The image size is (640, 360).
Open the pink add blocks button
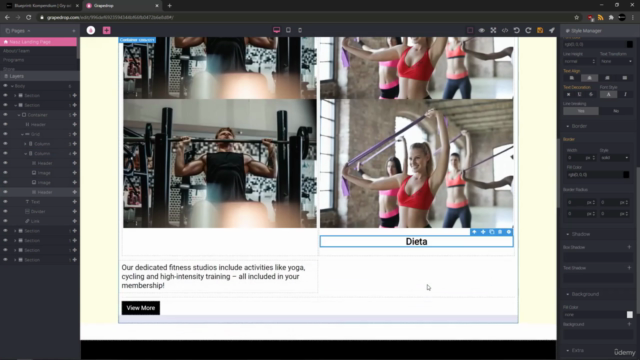coord(107,30)
